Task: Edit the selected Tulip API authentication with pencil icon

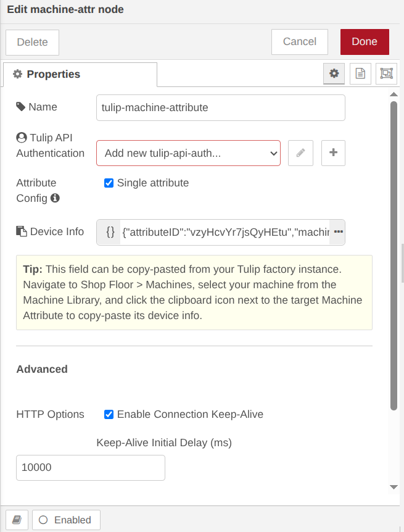Action: tap(300, 152)
